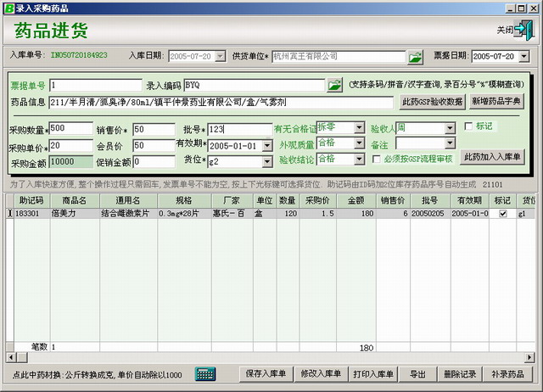The image size is (543, 392).
Task: Click the application icon in title bar
Action: [7, 7]
